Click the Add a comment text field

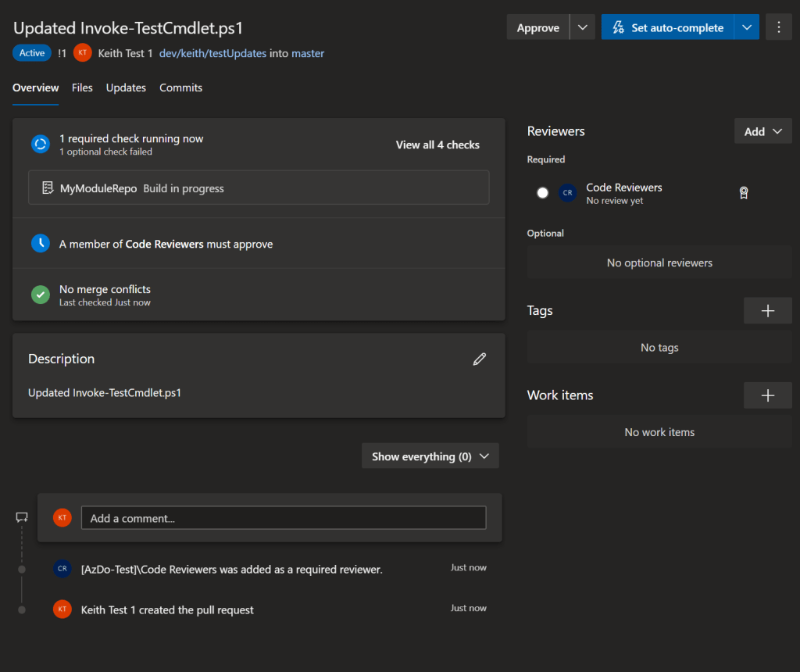[284, 518]
